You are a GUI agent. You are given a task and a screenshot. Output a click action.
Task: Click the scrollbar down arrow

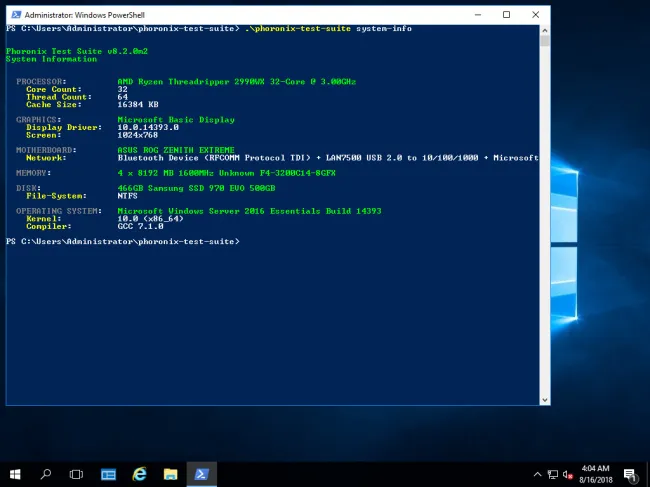545,400
